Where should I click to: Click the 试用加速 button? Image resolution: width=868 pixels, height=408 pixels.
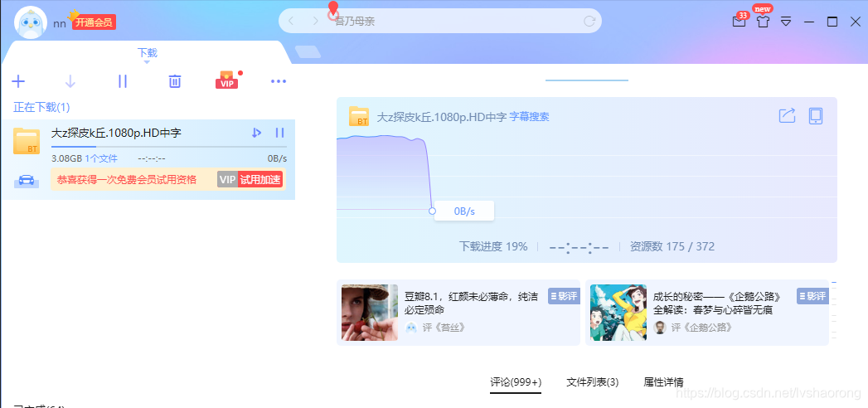260,179
